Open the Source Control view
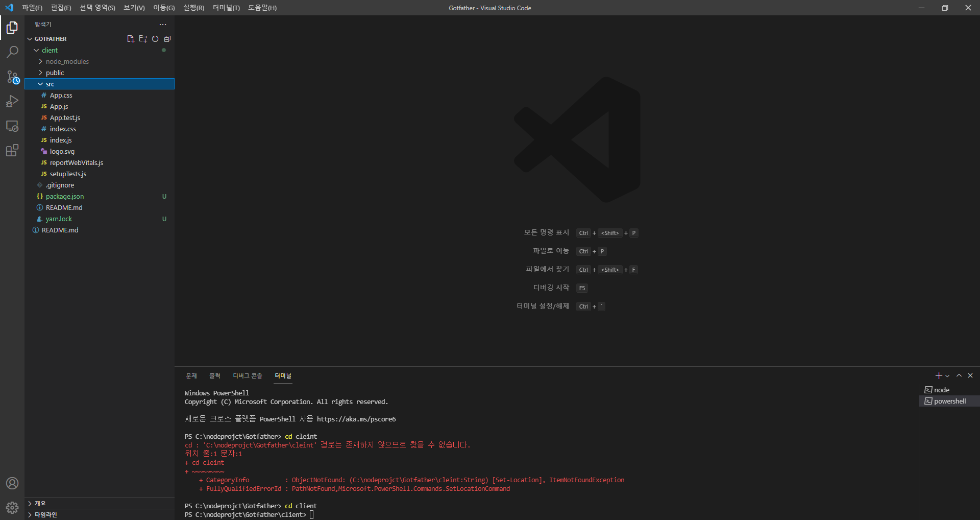The width and height of the screenshot is (980, 520). click(x=12, y=77)
